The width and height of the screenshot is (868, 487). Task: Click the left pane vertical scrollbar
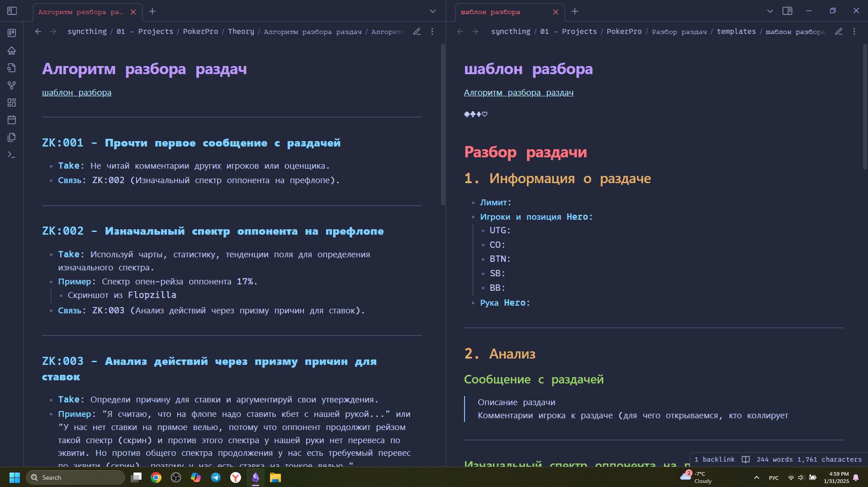point(443,125)
